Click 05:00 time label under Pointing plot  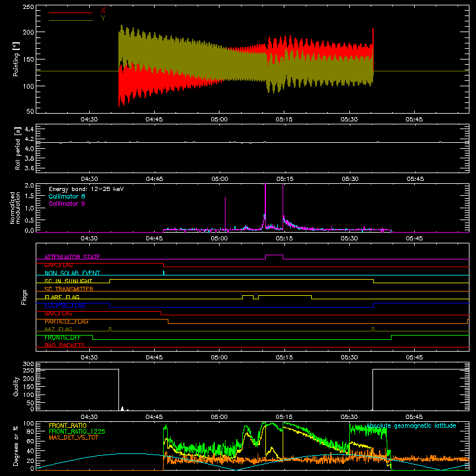(x=219, y=120)
